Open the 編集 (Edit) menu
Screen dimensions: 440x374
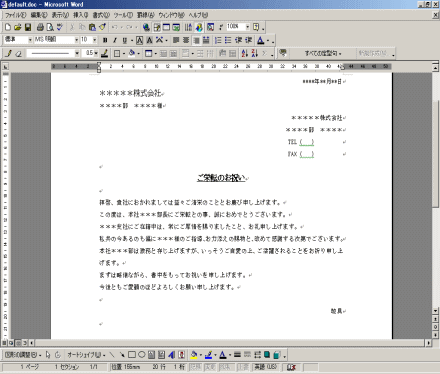click(39, 15)
